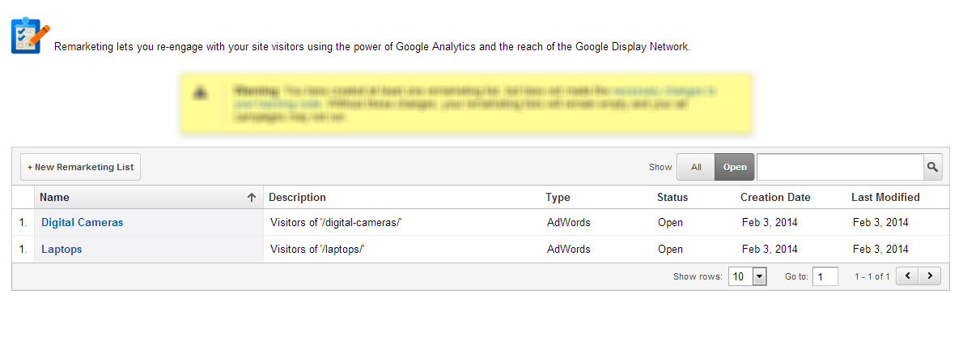980x342 pixels.
Task: Sort by the Status column
Action: click(672, 198)
